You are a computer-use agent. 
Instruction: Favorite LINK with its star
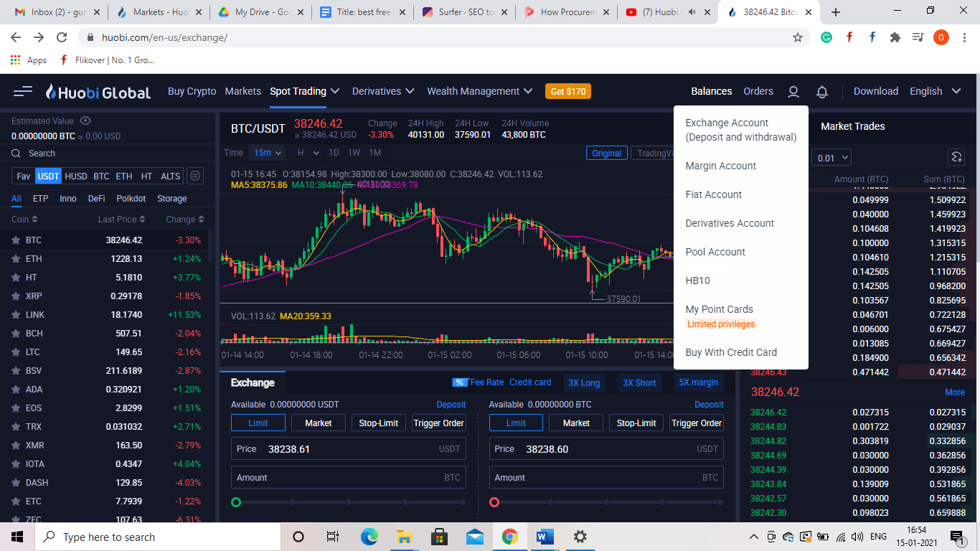click(x=16, y=315)
